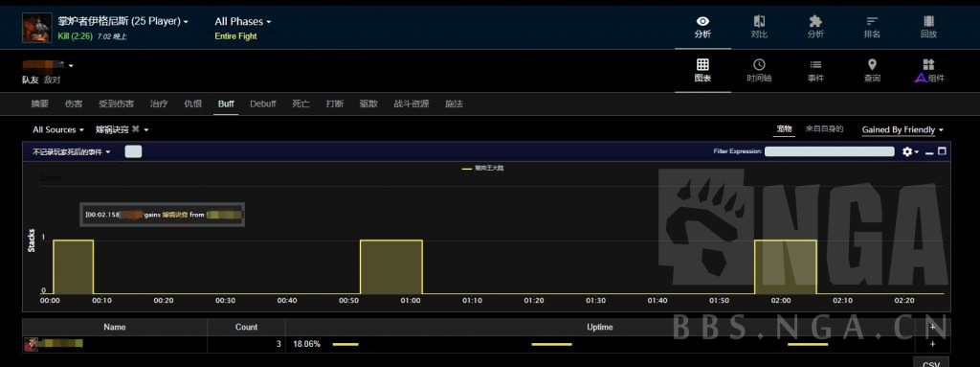Switch to the 治疗 healing tab
Screen dimensions: 980x367
click(x=159, y=103)
